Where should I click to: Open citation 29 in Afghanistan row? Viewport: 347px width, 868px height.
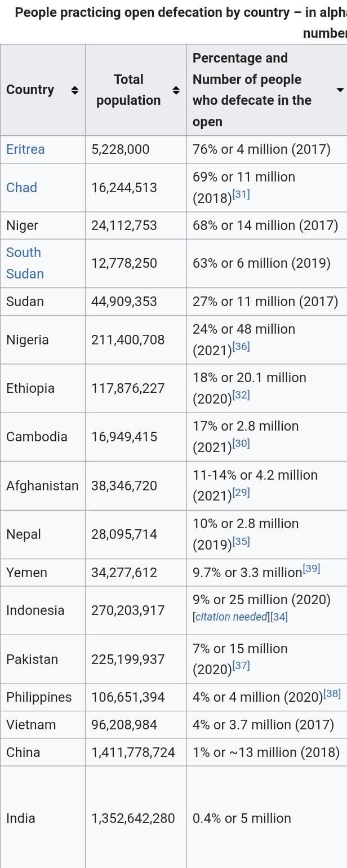pyautogui.click(x=241, y=493)
